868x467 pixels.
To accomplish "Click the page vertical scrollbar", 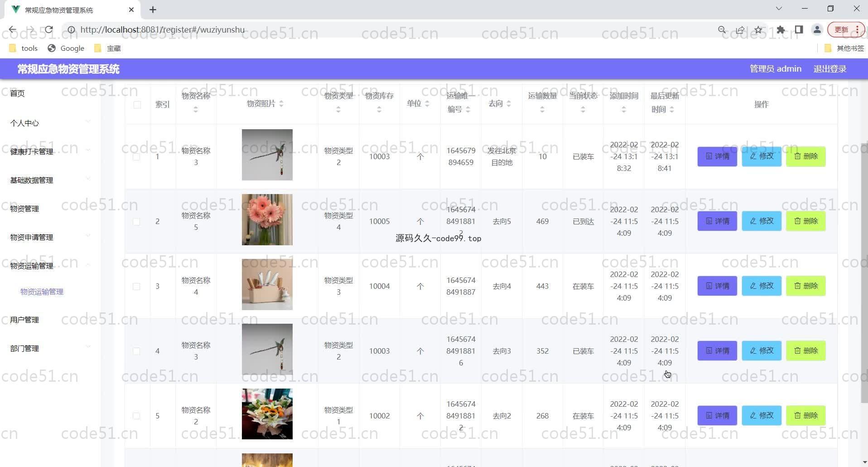I will (864, 273).
